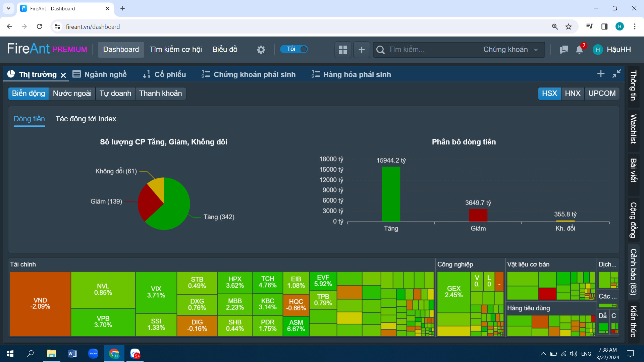Click the grid layout icon
The height and width of the screenshot is (362, 644).
(343, 50)
